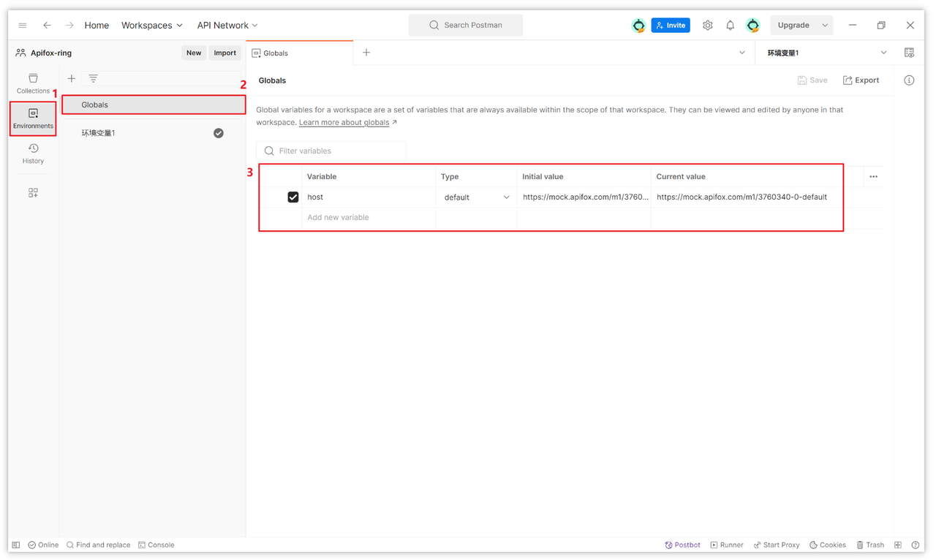Expand the Workspaces dropdown

pyautogui.click(x=152, y=25)
